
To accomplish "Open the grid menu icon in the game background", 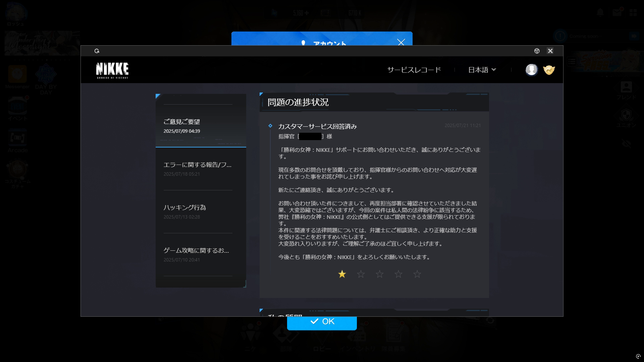I will tap(633, 13).
